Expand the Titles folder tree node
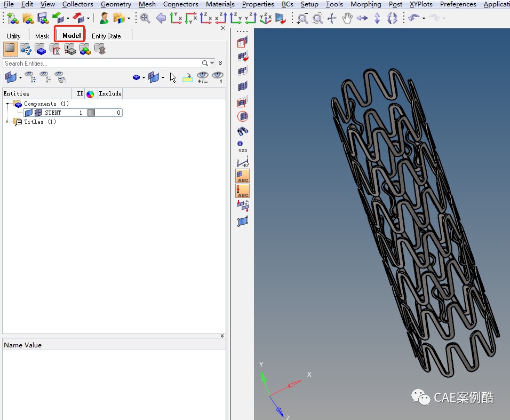The width and height of the screenshot is (510, 420). coord(7,122)
